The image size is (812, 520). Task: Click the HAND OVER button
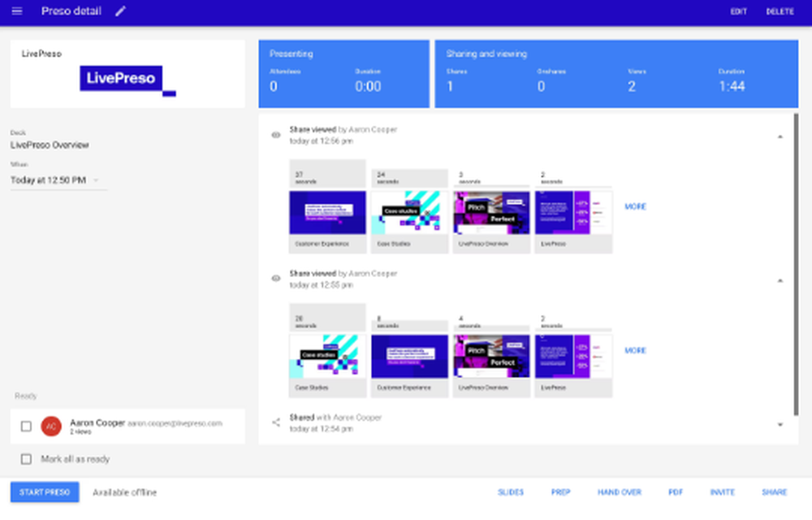point(620,492)
